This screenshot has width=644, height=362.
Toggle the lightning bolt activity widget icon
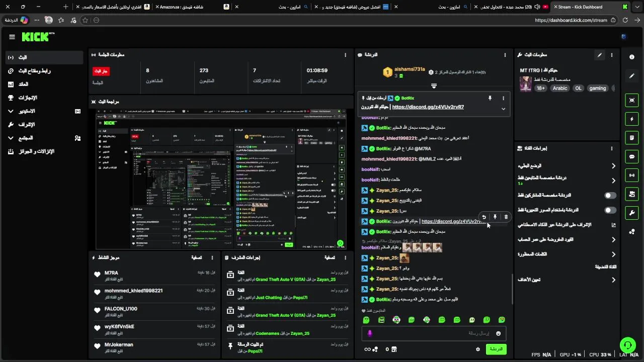(632, 119)
